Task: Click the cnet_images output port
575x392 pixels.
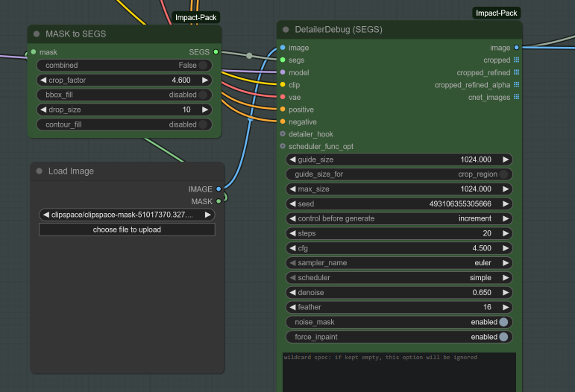Action: (516, 97)
